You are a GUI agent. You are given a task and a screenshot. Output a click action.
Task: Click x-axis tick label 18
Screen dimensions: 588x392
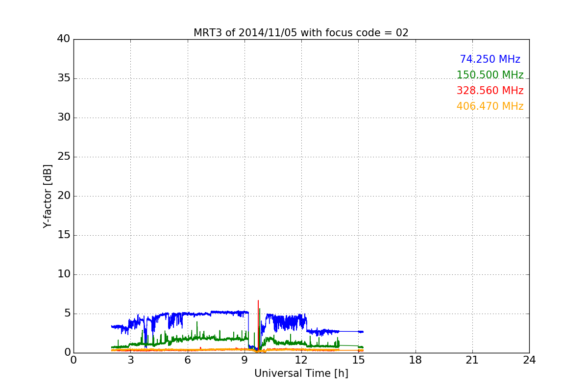click(416, 360)
